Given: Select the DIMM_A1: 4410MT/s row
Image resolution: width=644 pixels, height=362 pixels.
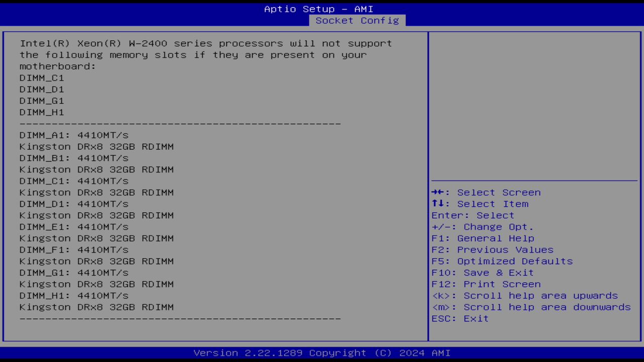Looking at the screenshot, I should [x=74, y=135].
